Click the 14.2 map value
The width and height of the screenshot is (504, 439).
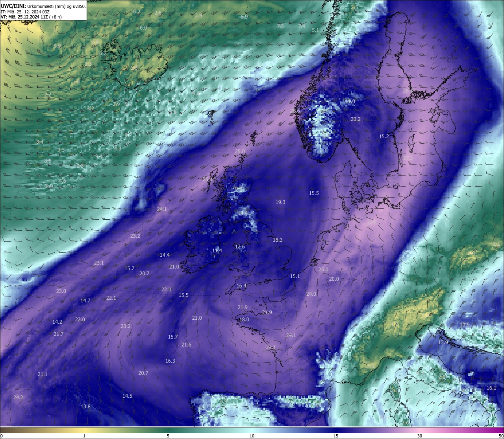pos(57,322)
